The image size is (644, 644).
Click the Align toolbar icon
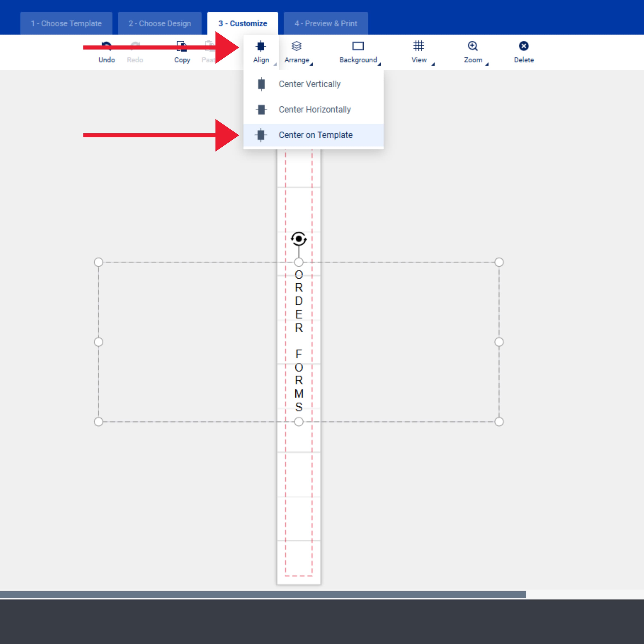point(261,46)
